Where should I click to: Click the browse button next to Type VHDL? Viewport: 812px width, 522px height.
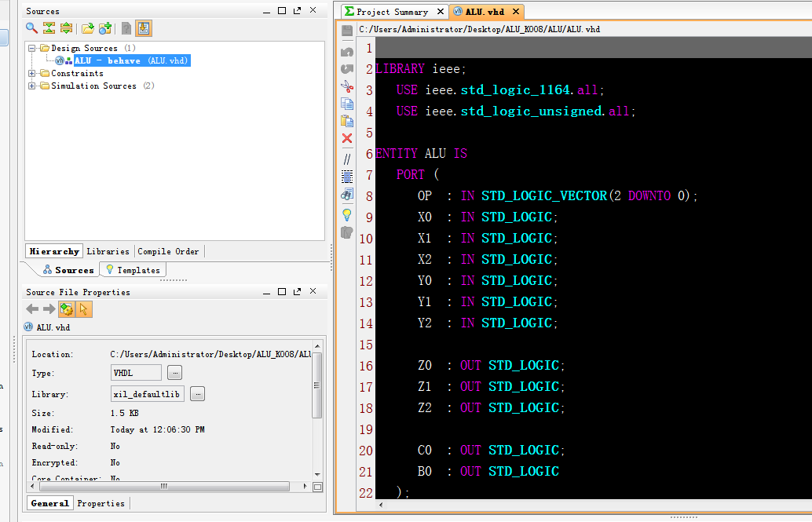click(x=175, y=372)
